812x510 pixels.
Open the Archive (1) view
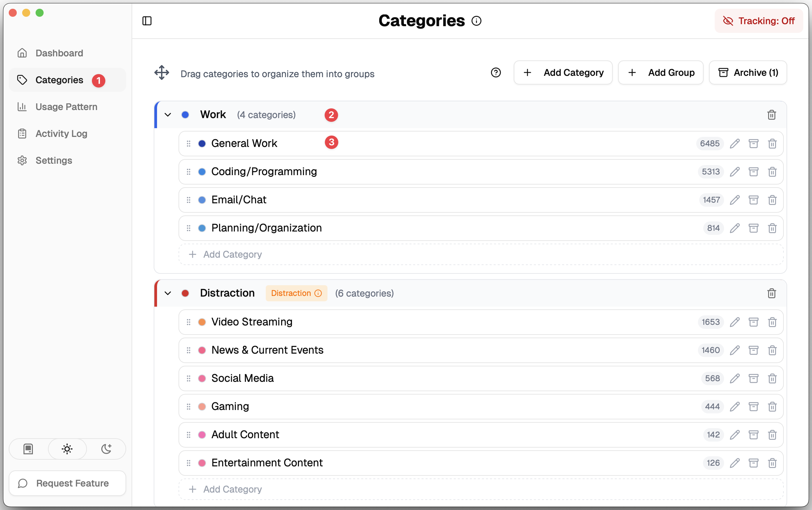pyautogui.click(x=748, y=72)
